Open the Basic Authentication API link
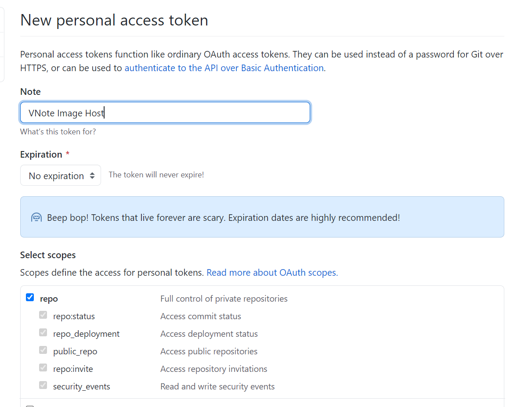This screenshot has height=407, width=532. point(224,68)
